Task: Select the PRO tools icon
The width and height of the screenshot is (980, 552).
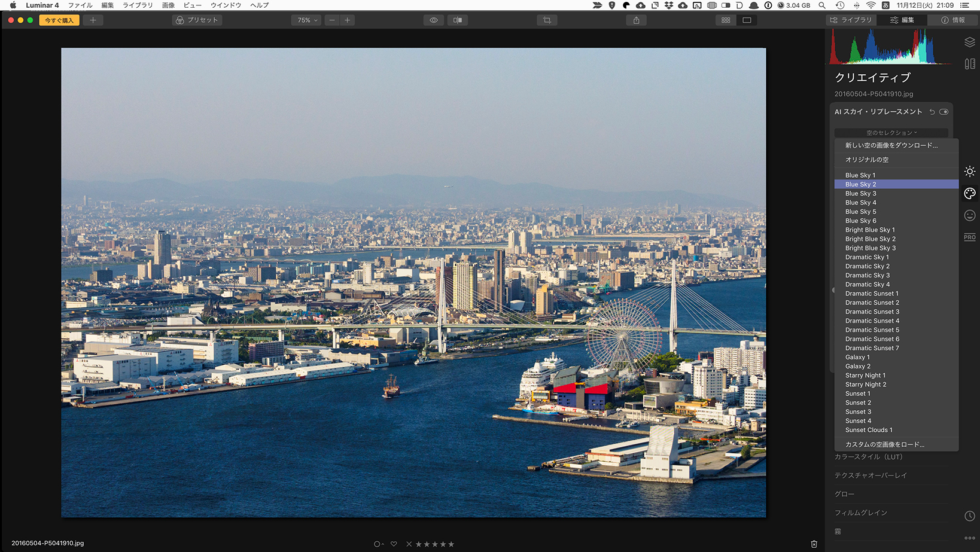Action: tap(970, 237)
